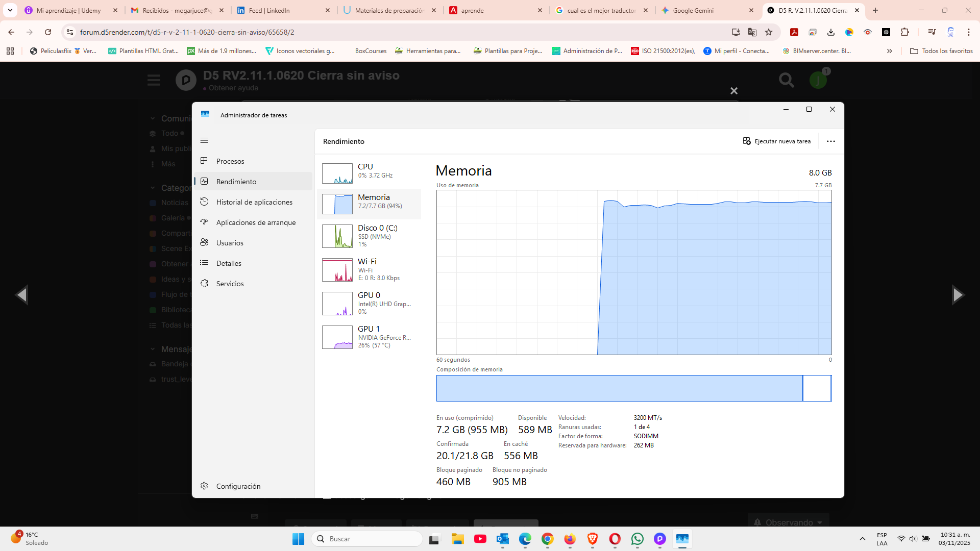Open the Servicios page icon
This screenshot has height=551, width=980.
click(x=204, y=283)
